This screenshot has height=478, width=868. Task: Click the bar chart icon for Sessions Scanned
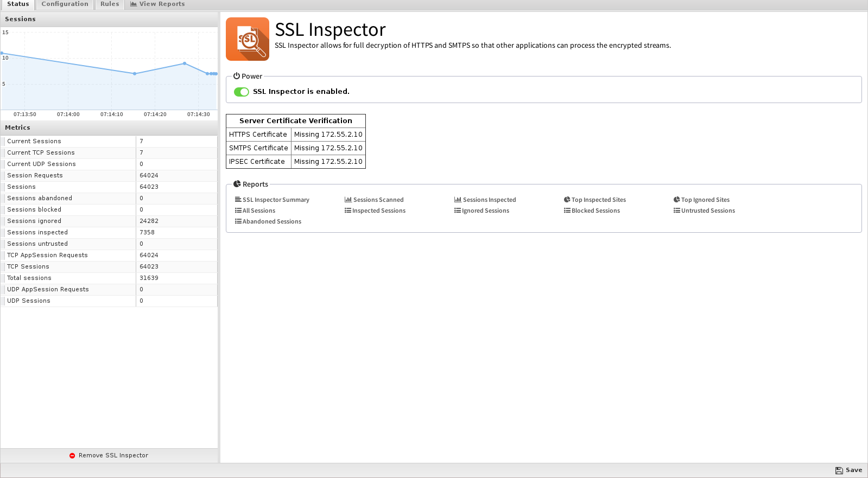(x=348, y=200)
